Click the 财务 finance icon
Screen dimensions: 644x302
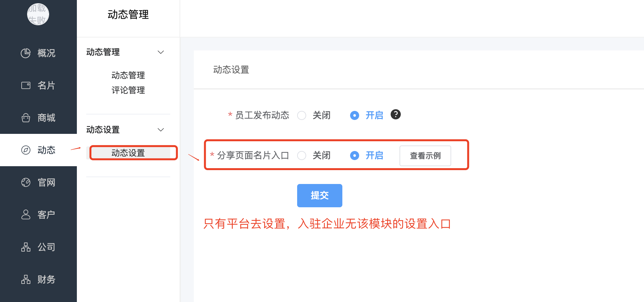[26, 279]
